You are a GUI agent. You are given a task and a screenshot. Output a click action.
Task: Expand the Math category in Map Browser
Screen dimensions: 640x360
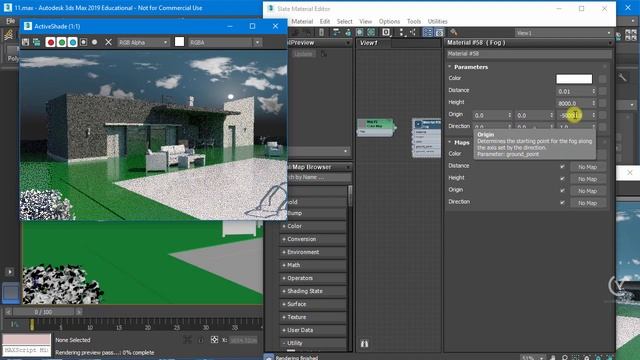[313, 265]
